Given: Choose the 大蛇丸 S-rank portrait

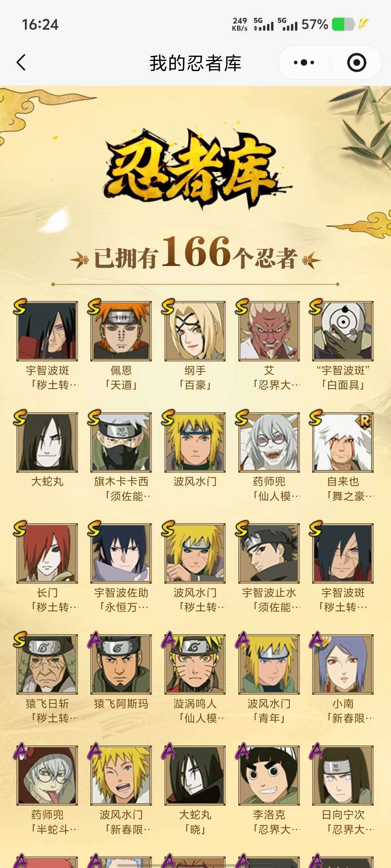Looking at the screenshot, I should click(47, 442).
